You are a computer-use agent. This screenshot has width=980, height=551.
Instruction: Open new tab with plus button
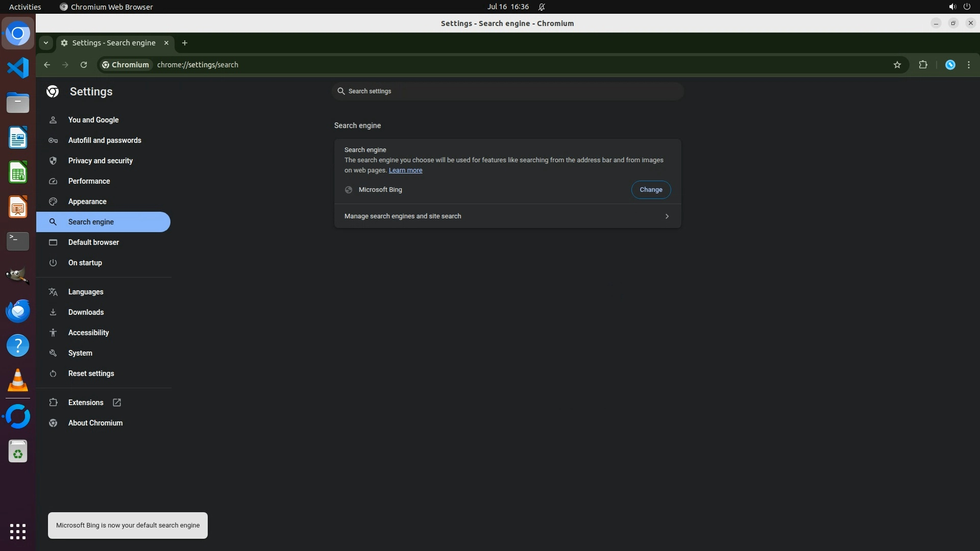(x=185, y=43)
